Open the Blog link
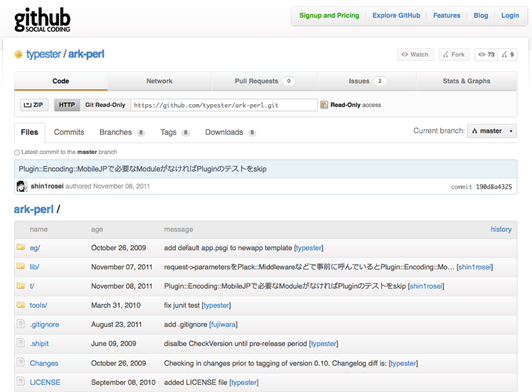Viewport: 532px width, 392px height. click(481, 16)
